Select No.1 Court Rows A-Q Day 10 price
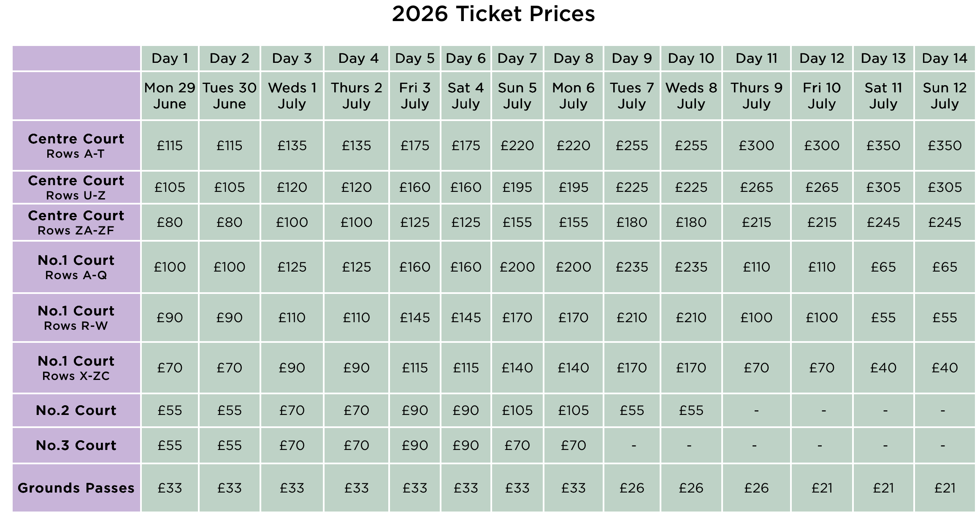The image size is (980, 517). (x=691, y=267)
